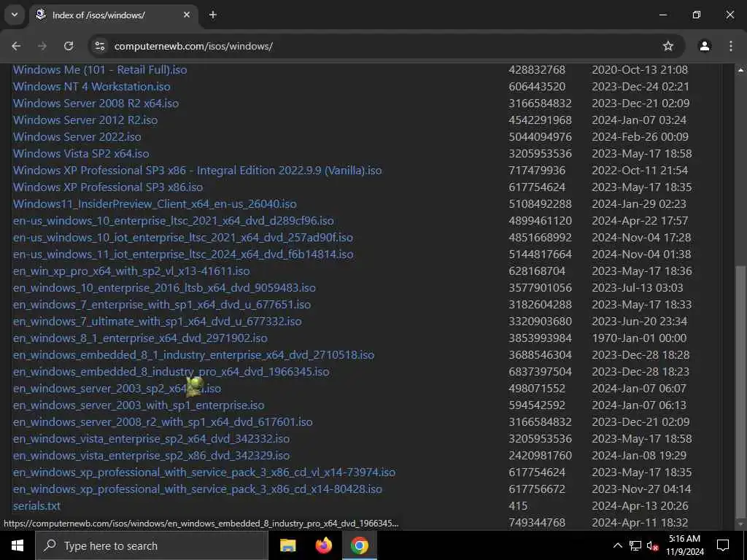Click file size 749344768
747x560 pixels.
tap(537, 522)
